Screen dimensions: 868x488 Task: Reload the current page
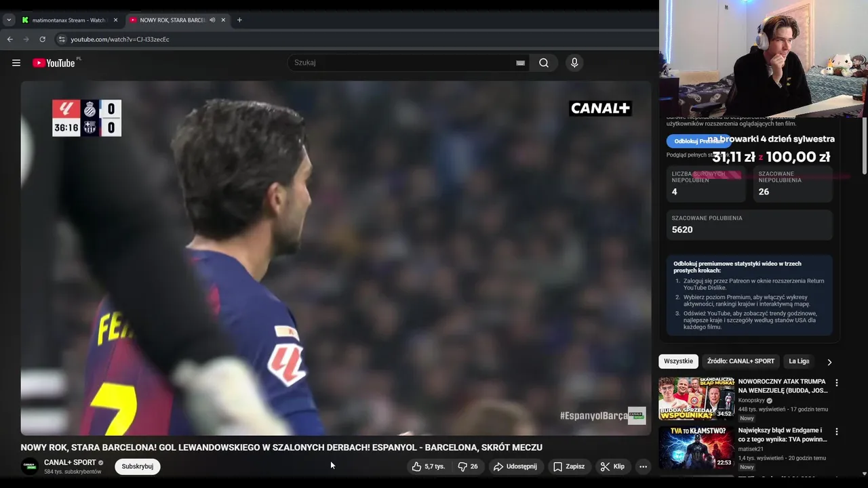tap(42, 39)
